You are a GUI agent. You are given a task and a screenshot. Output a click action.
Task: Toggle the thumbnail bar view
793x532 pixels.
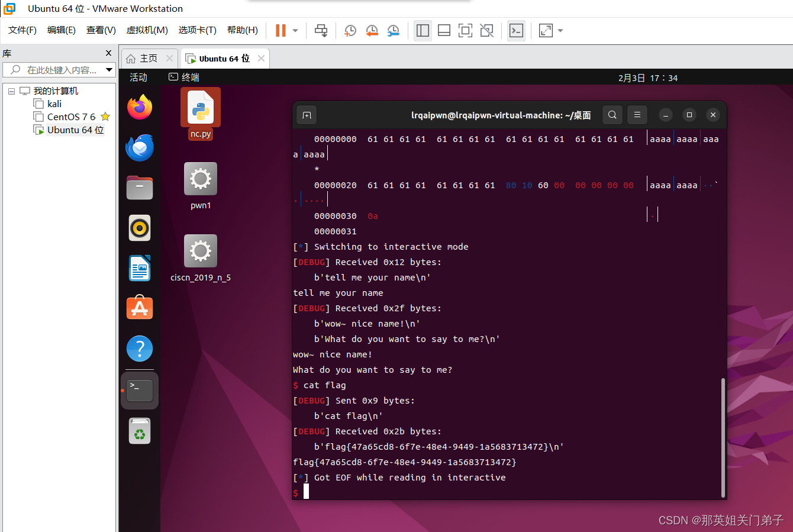point(444,30)
